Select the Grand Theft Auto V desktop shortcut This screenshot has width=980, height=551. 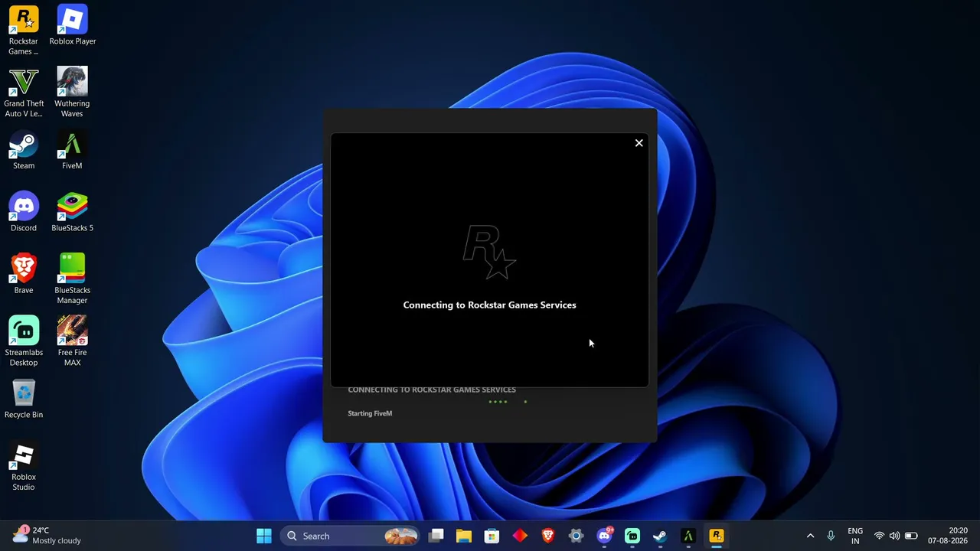[x=24, y=93]
